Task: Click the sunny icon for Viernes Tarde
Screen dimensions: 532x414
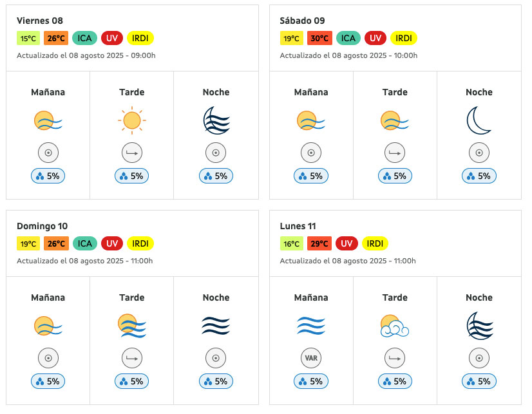Action: (x=132, y=120)
